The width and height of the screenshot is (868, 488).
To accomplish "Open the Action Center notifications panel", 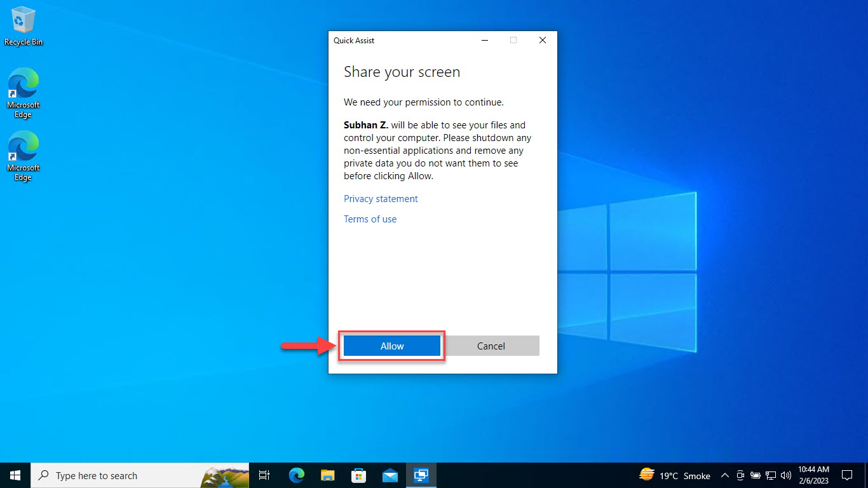I will coord(847,475).
